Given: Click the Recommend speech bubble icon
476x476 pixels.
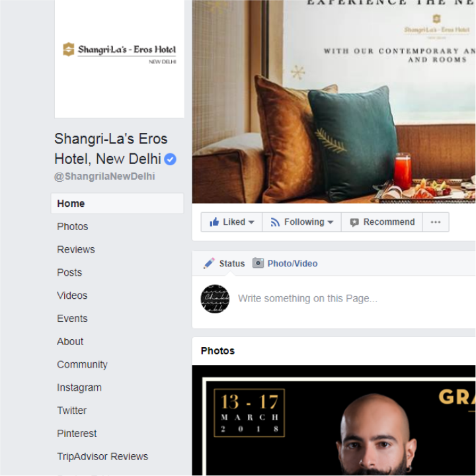Looking at the screenshot, I should (x=354, y=223).
